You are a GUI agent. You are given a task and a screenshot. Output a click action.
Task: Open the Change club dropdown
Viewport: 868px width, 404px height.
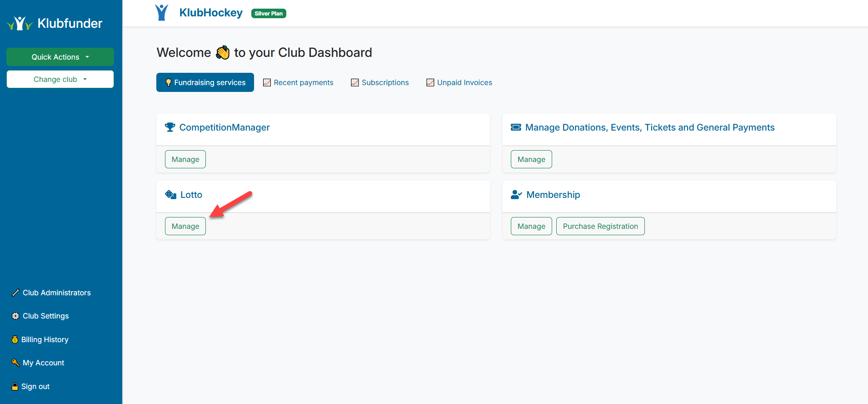point(60,79)
